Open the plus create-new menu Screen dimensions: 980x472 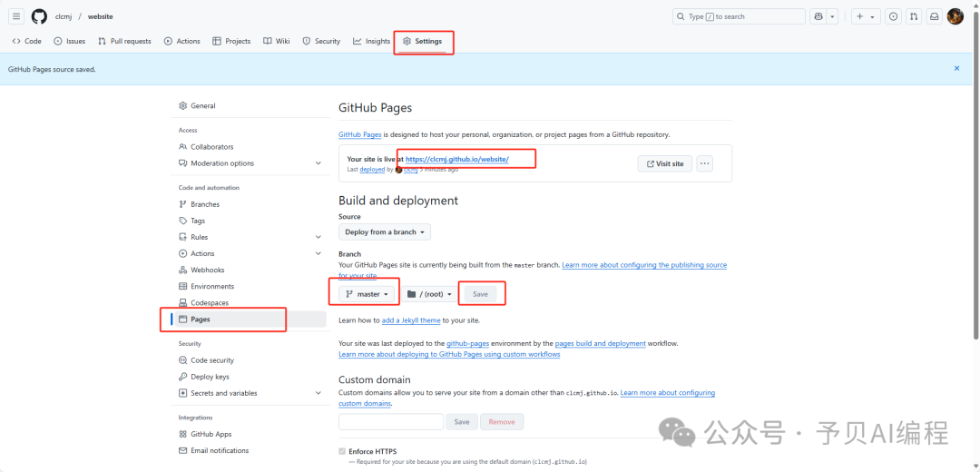[866, 17]
